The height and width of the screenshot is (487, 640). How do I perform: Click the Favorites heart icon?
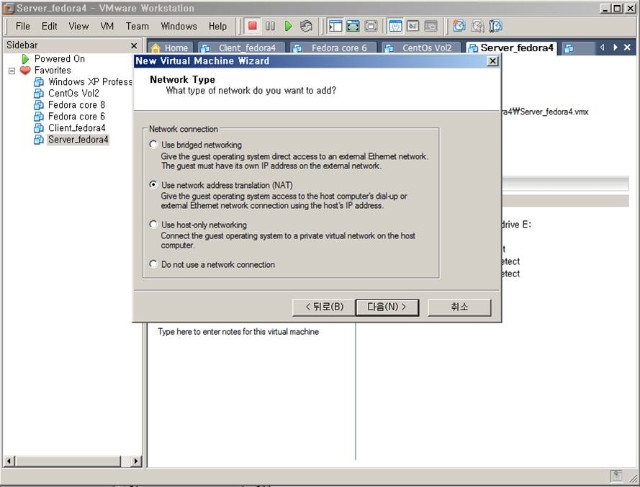tap(25, 70)
